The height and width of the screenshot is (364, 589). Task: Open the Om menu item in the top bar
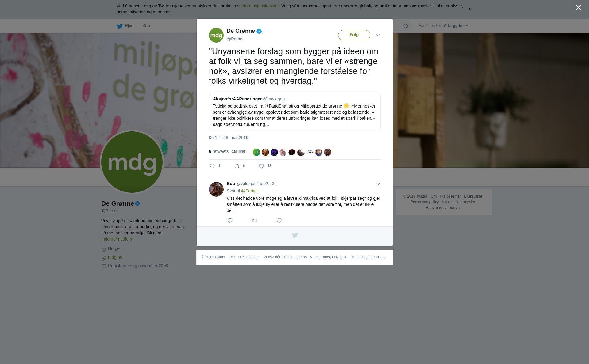click(146, 26)
